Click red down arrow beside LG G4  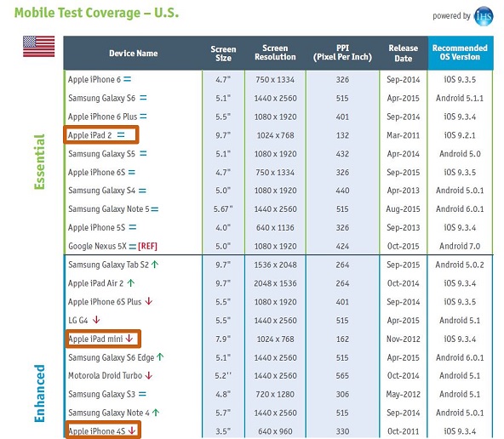pyautogui.click(x=96, y=320)
